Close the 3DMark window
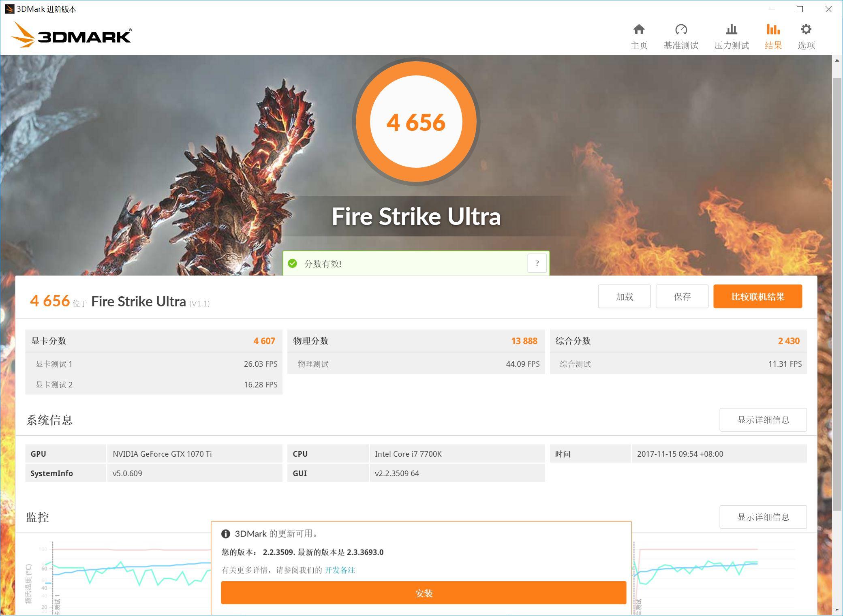This screenshot has height=616, width=843. click(x=828, y=9)
